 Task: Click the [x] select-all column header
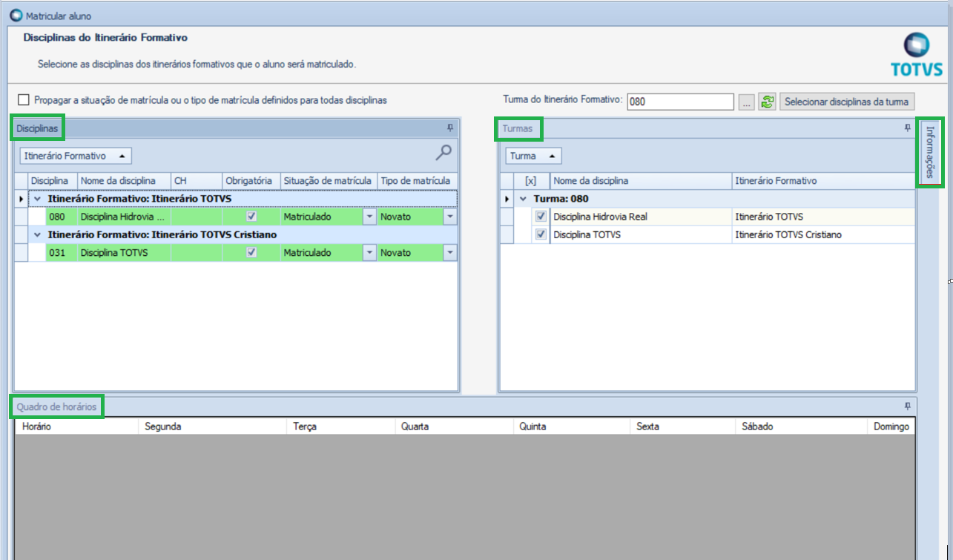[x=530, y=181]
